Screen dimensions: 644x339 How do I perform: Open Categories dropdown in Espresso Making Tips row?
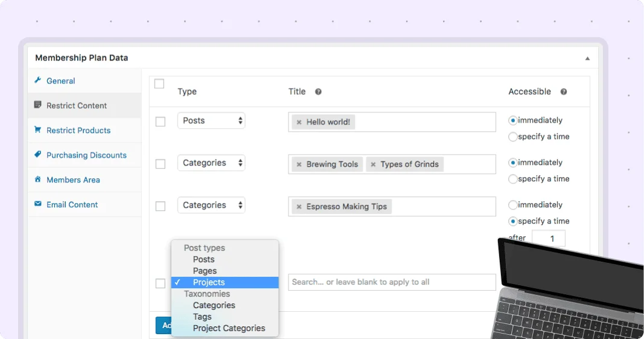click(x=211, y=205)
